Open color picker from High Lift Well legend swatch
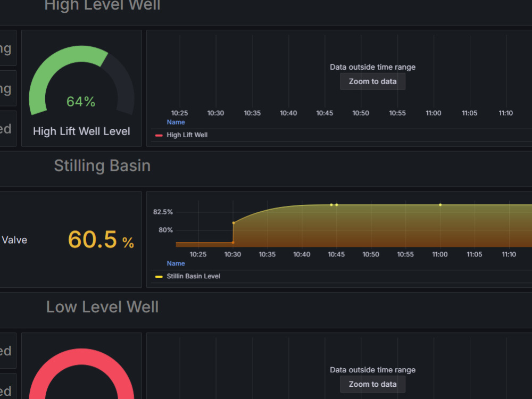532x399 pixels. (x=158, y=135)
